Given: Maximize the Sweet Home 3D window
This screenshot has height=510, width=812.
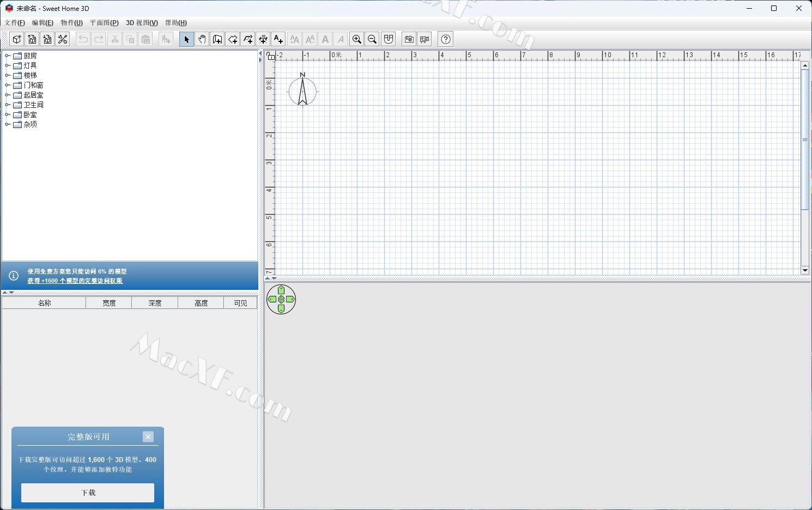Looking at the screenshot, I should pyautogui.click(x=774, y=8).
